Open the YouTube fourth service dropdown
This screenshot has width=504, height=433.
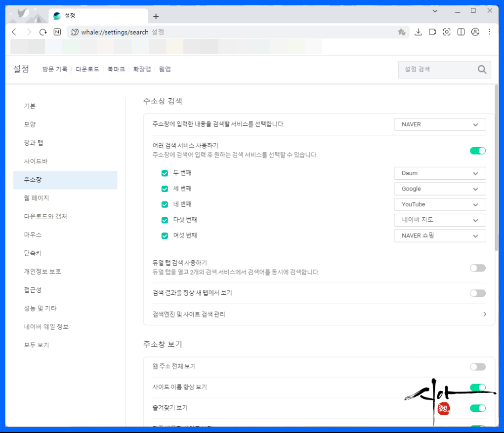pyautogui.click(x=440, y=204)
